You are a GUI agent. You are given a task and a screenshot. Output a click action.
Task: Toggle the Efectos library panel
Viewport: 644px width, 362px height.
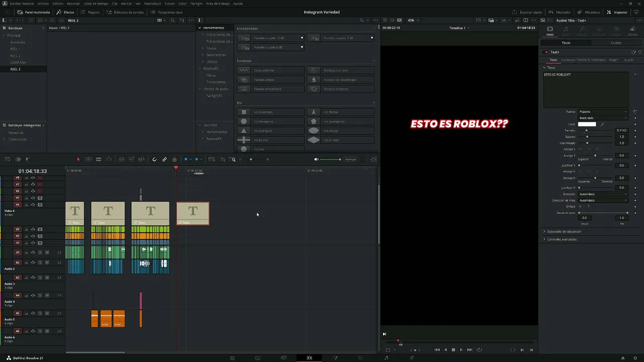65,12
